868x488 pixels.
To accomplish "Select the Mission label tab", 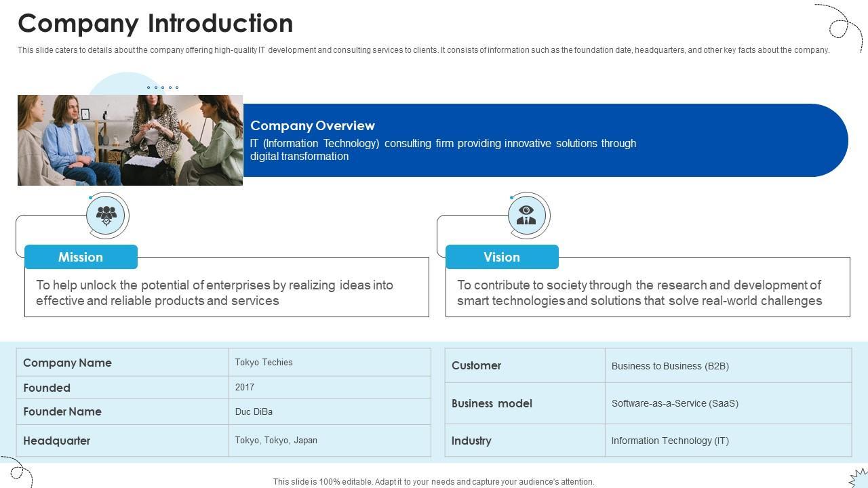I will pos(81,258).
